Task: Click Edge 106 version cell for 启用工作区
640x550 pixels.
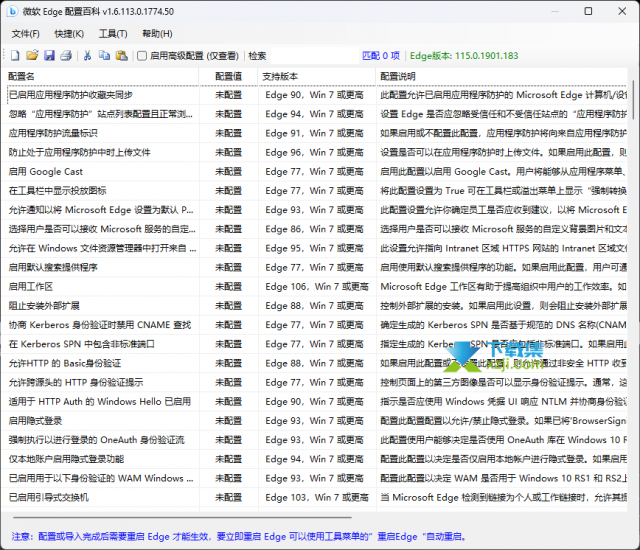Action: pos(317,287)
